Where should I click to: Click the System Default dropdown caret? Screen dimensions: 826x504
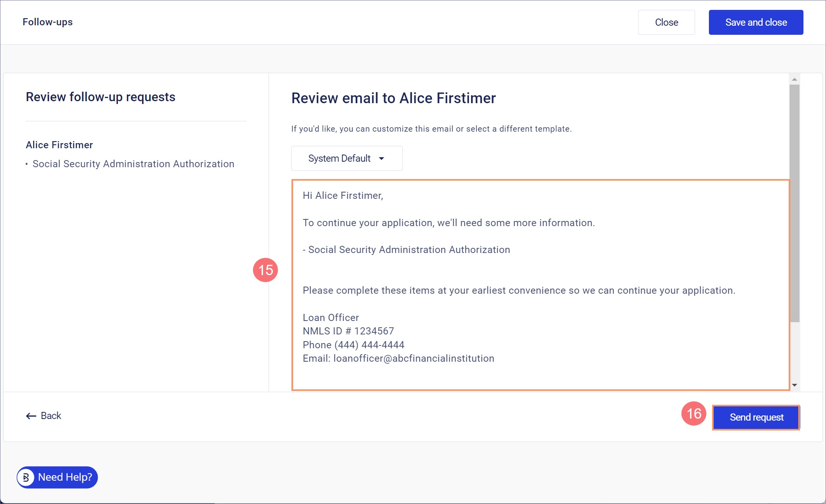click(381, 159)
